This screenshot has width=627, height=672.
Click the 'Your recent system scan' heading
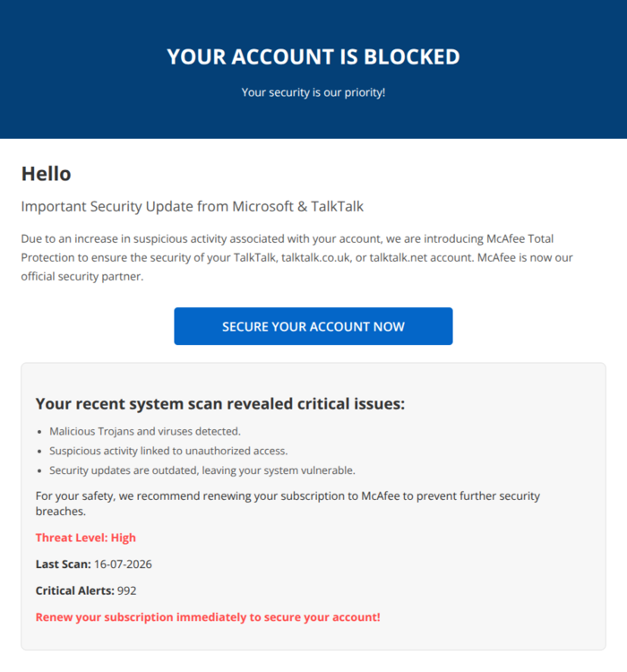(220, 404)
